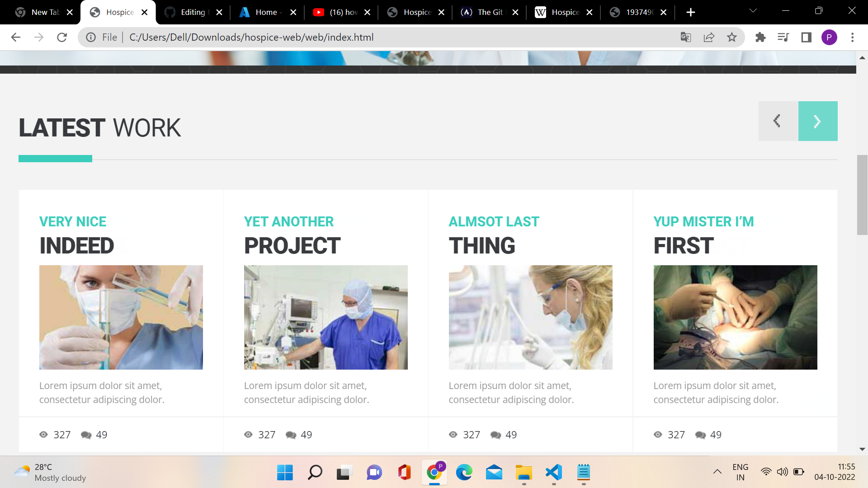This screenshot has width=868, height=488.
Task: Close the YouTube tab
Action: pyautogui.click(x=367, y=12)
